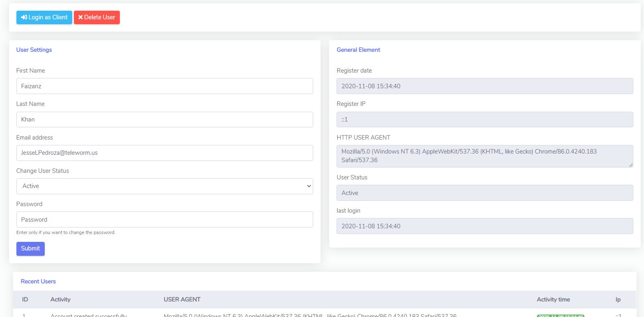Click the X icon on Delete User
644x317 pixels.
coord(80,17)
